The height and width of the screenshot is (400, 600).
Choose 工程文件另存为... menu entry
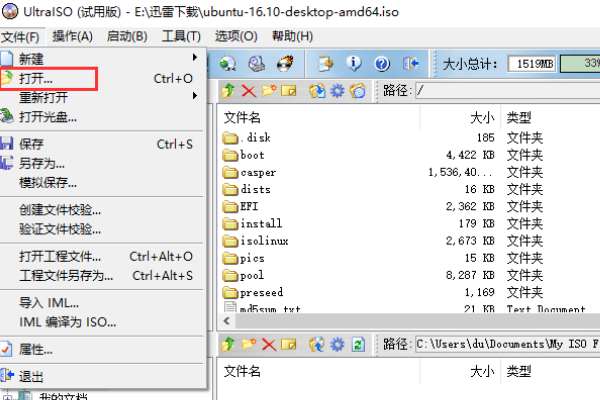point(102,276)
